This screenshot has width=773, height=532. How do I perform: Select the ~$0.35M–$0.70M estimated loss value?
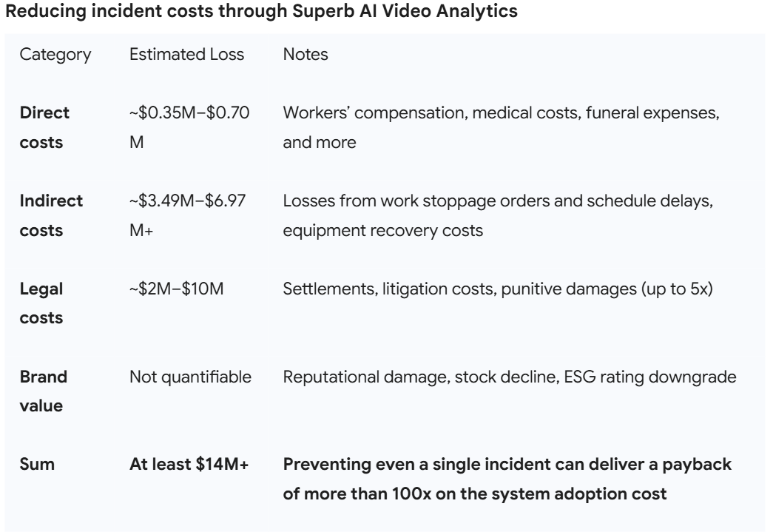(x=190, y=127)
